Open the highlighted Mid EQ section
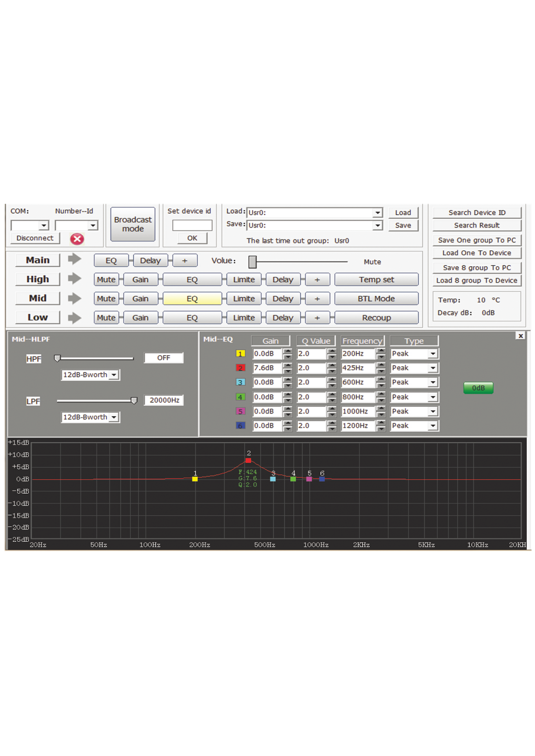 click(192, 299)
